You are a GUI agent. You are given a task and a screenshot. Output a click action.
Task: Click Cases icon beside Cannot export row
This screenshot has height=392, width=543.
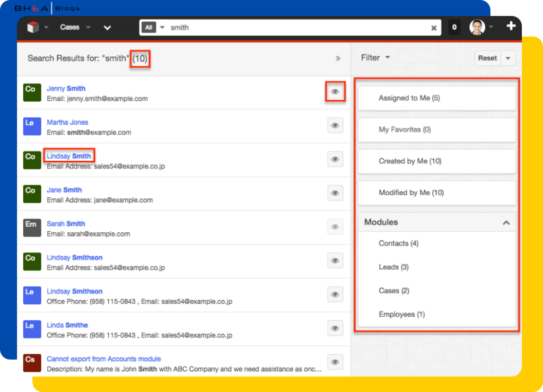[x=32, y=363]
